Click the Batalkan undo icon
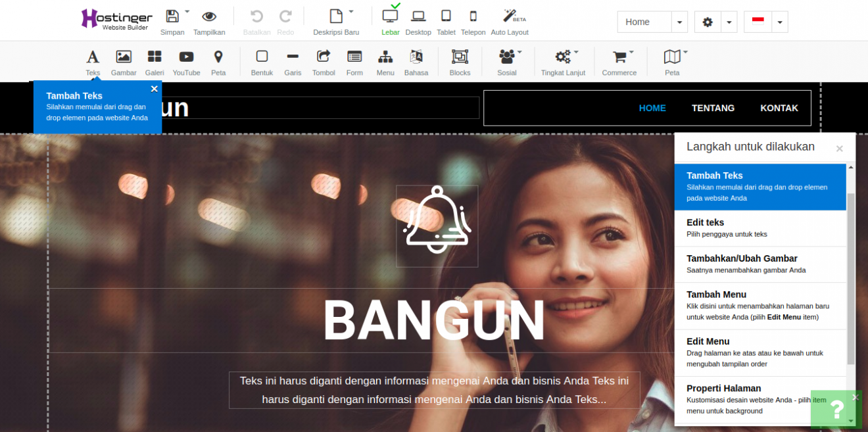The image size is (868, 432). click(x=256, y=17)
